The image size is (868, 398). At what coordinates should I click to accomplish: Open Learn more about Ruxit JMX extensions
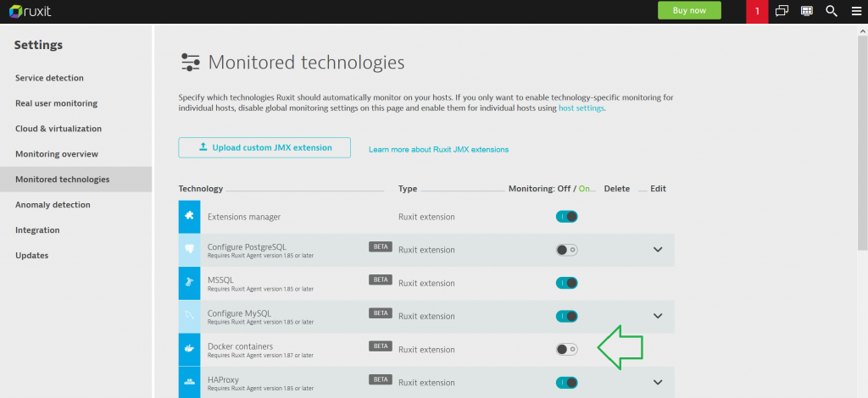438,149
